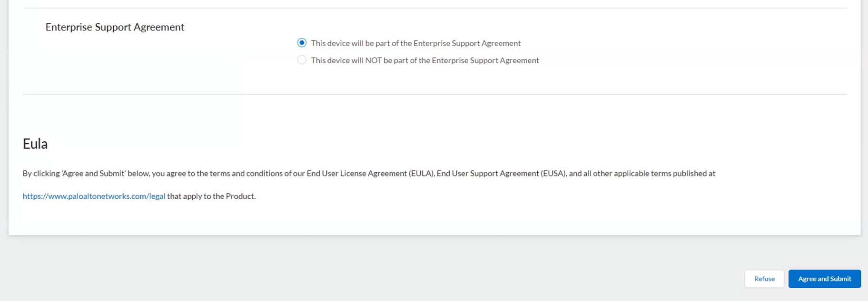Click the text 'that apply to the Product.'
This screenshot has width=868, height=301.
click(211, 196)
